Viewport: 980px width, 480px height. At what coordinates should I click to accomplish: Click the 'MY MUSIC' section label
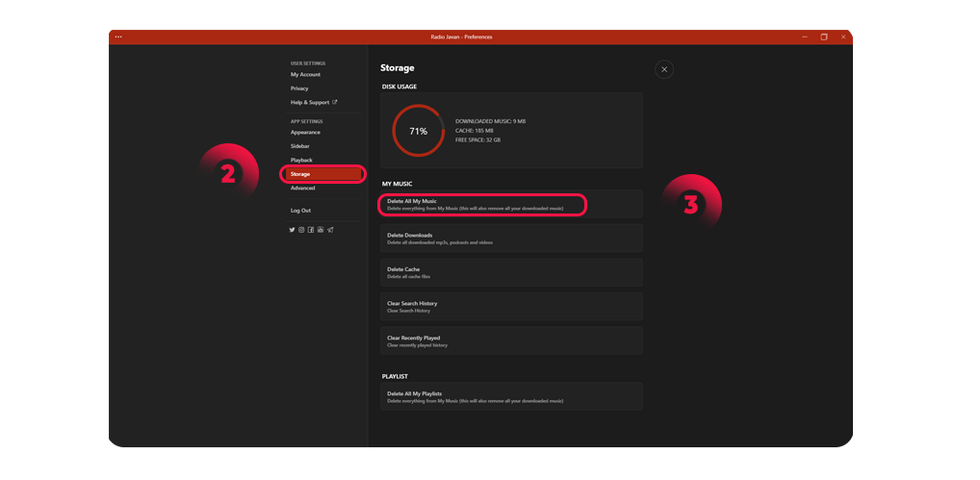coord(397,184)
